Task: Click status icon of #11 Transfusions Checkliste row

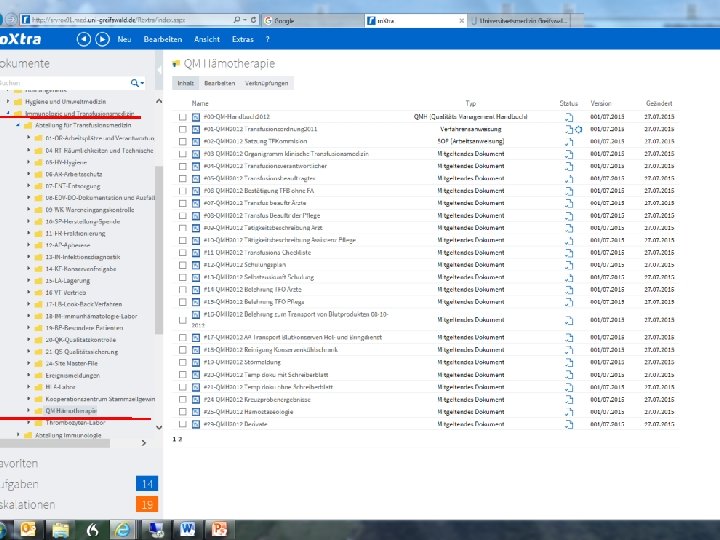Action: point(568,253)
